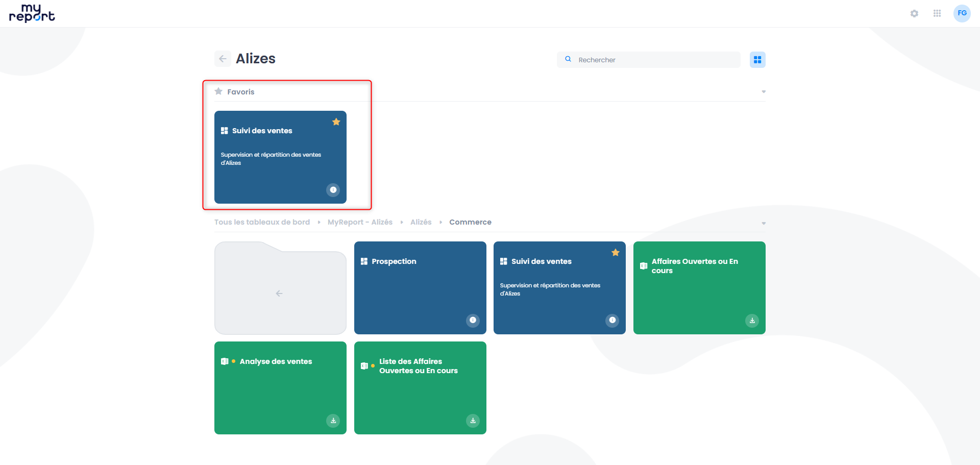
Task: Open the apps grid launcher icon
Action: click(x=937, y=13)
